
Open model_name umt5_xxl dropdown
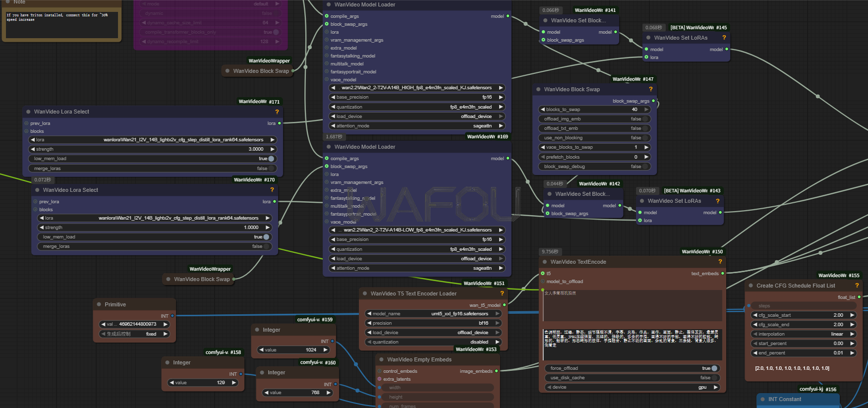point(433,314)
